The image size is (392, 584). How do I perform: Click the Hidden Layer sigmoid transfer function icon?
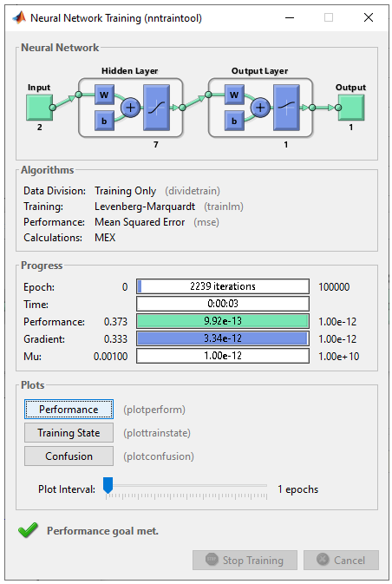pos(157,108)
